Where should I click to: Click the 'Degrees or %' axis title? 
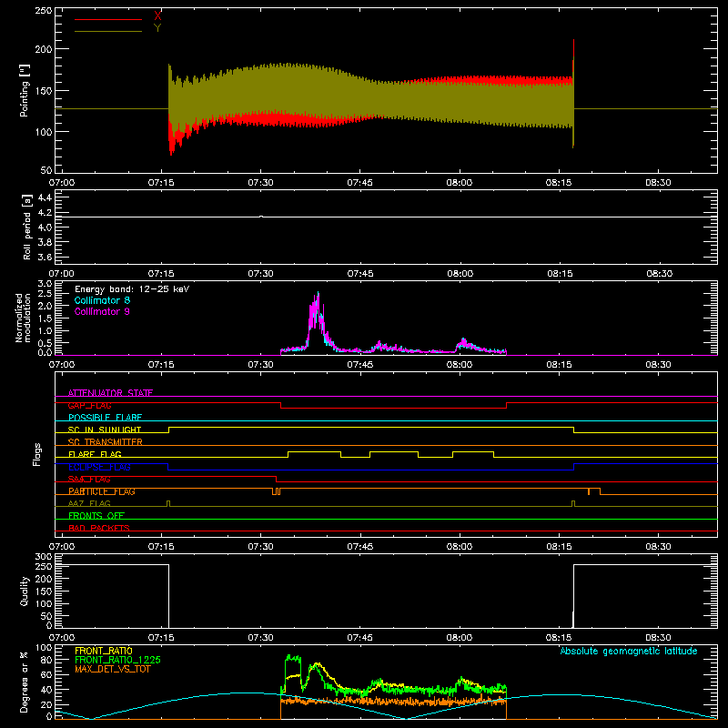tap(25, 682)
